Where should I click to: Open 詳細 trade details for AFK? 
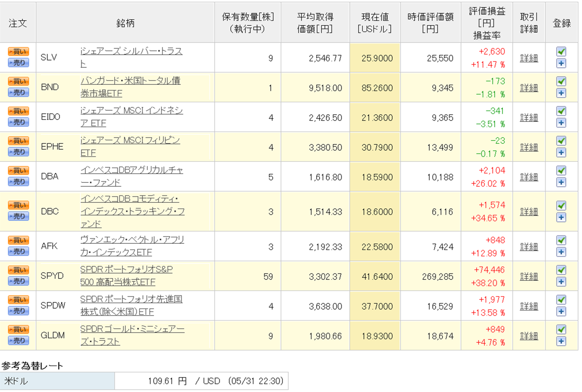pos(529,246)
